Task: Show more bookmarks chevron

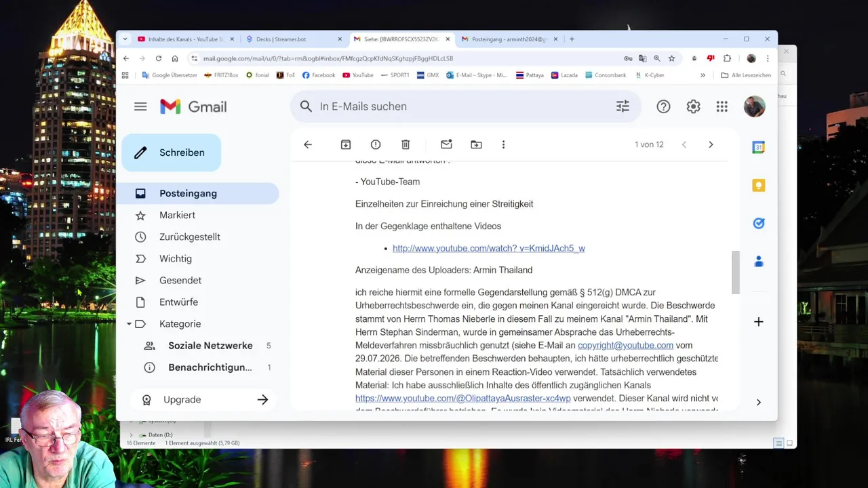Action: (703, 75)
